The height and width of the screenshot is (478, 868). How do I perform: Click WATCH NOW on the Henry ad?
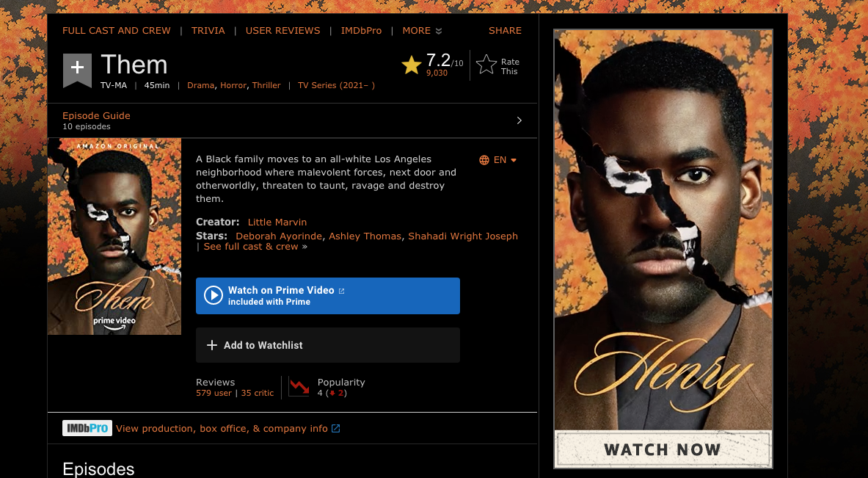click(663, 449)
